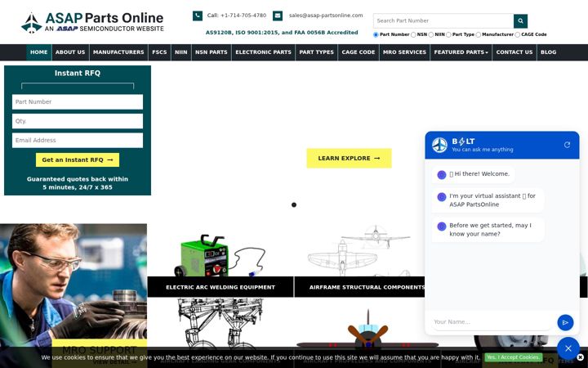The height and width of the screenshot is (368, 588).
Task: Click the Search Part Number field
Action: click(x=443, y=21)
